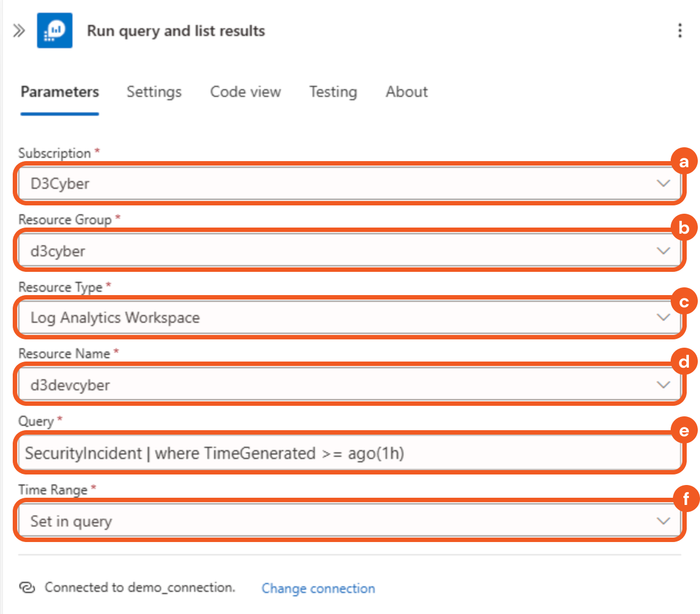Screen dimensions: 700x614
Task: Expand the Time Range dropdown chevron
Action: click(x=663, y=521)
